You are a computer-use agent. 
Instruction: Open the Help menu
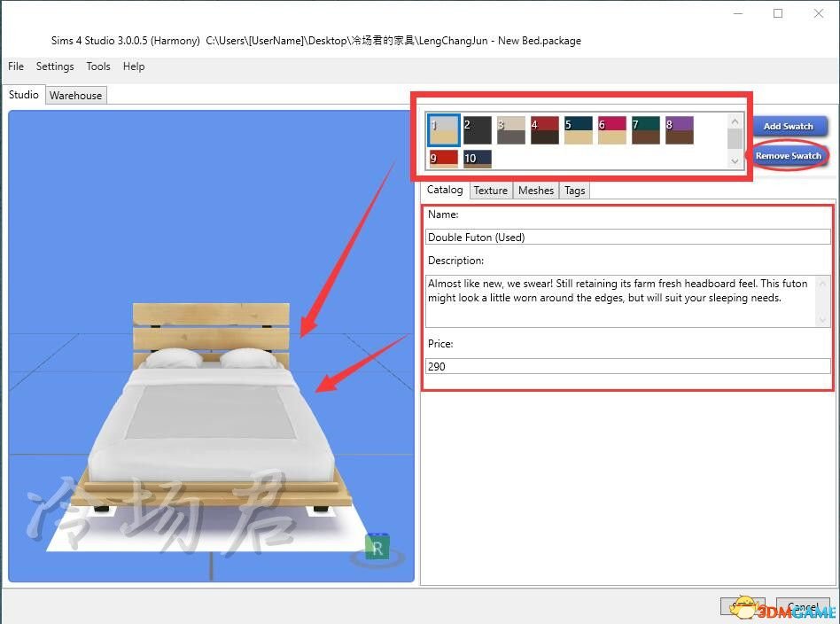coord(134,66)
